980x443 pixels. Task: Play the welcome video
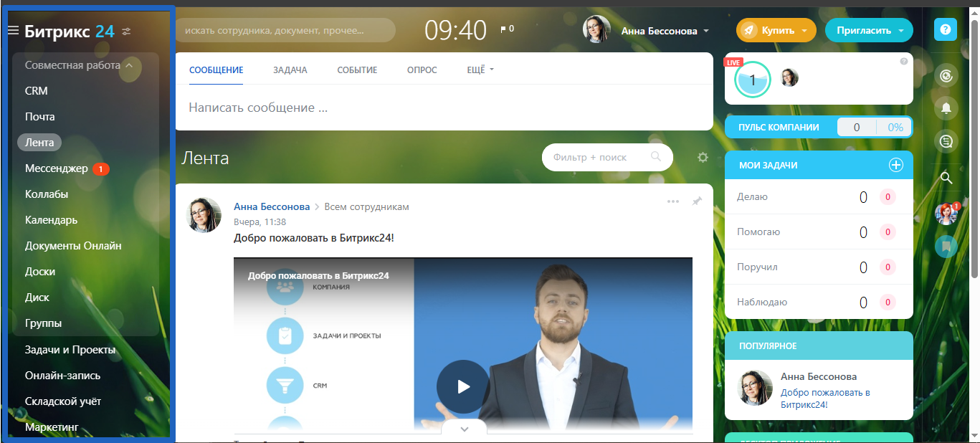[463, 386]
